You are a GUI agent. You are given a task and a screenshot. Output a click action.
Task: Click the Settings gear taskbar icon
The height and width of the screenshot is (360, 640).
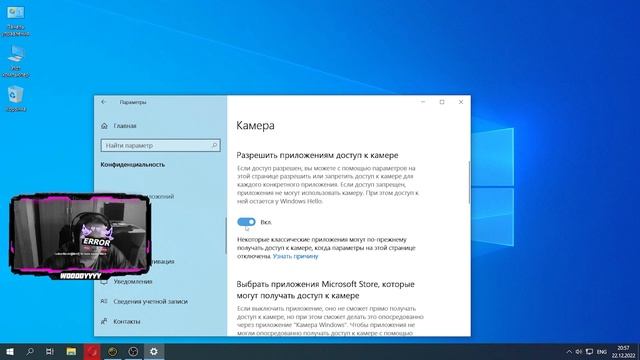153,351
